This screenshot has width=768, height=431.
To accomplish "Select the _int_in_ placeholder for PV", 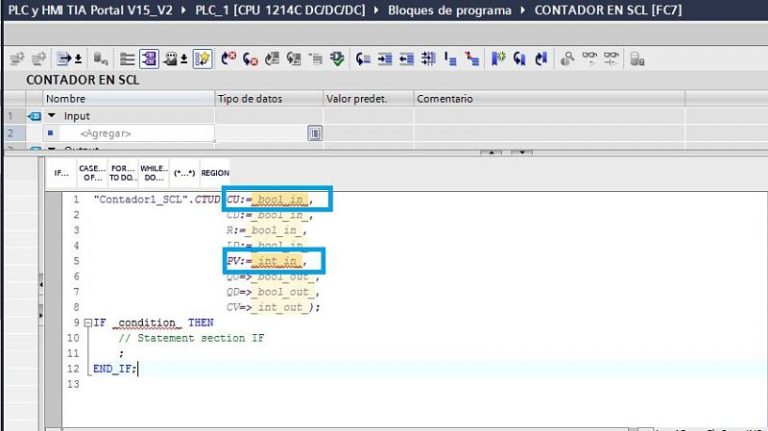I will click(277, 262).
